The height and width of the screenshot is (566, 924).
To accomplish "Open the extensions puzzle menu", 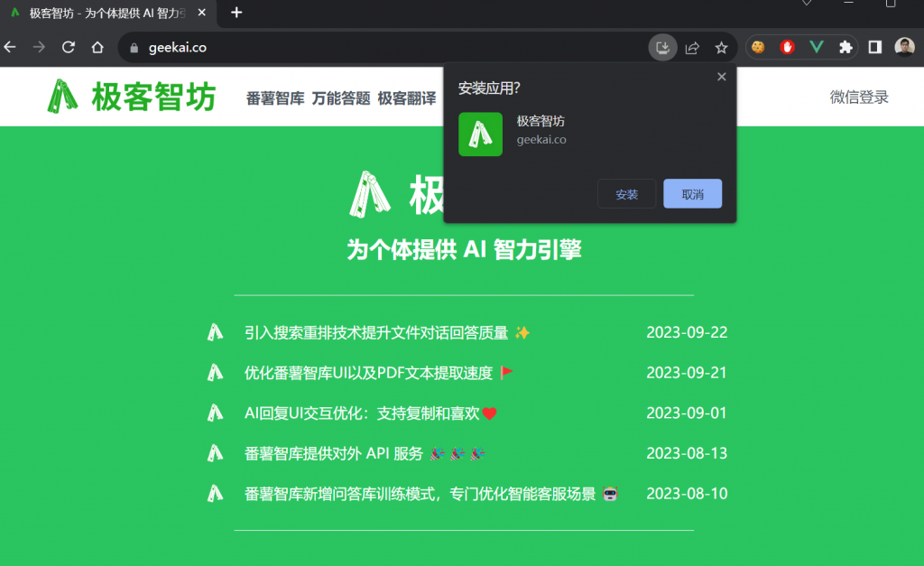I will tap(845, 47).
